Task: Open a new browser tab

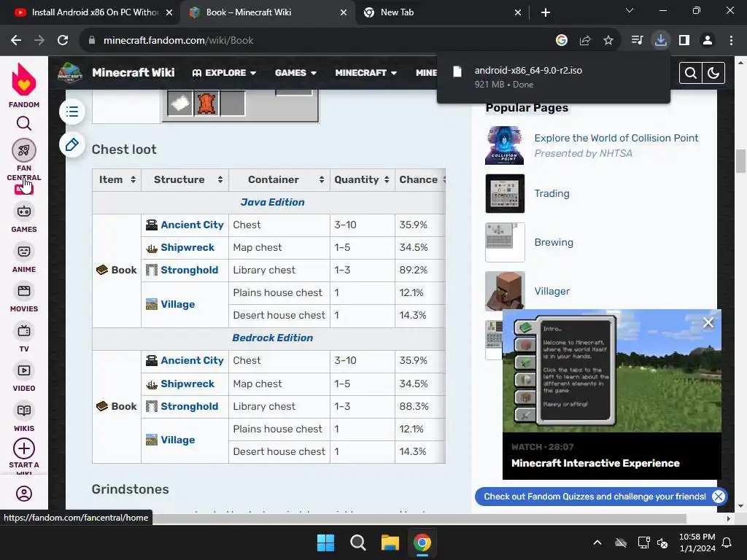Action: [546, 12]
